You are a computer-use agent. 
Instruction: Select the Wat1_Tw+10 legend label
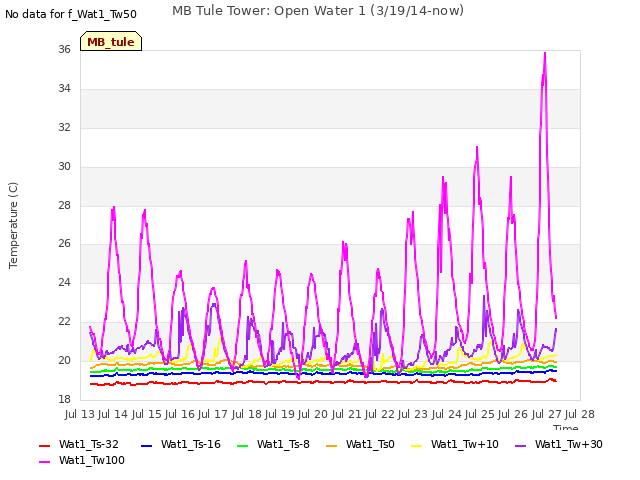[x=465, y=444]
